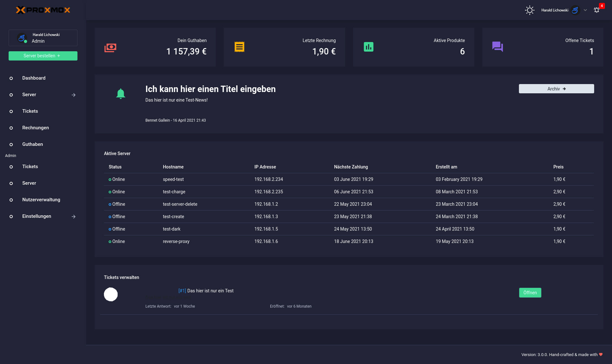Viewport: 612px width, 364px height.
Task: Open Rechnungen in the sidebar menu
Action: coord(35,128)
